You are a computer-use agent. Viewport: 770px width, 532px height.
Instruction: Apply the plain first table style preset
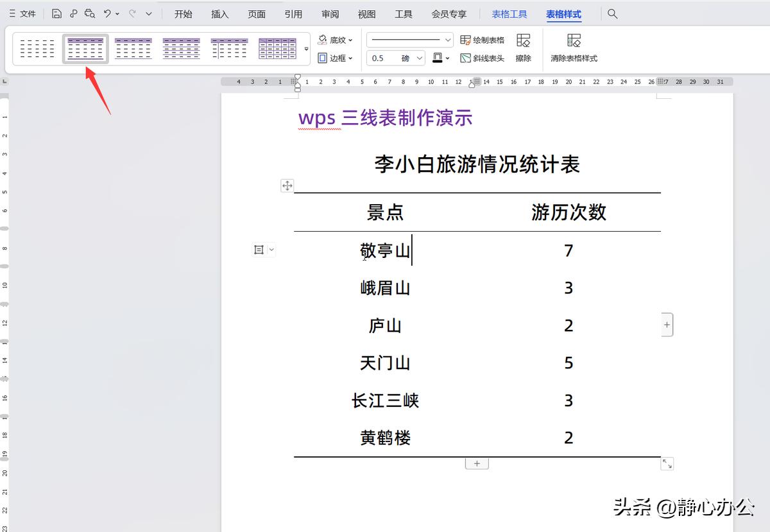point(37,47)
